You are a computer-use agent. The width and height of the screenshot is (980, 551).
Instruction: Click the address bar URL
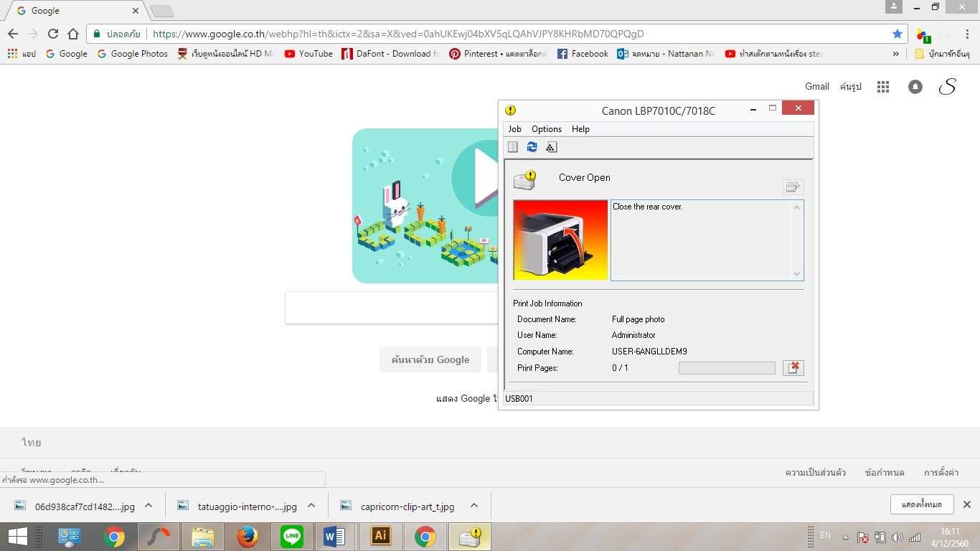tap(398, 34)
